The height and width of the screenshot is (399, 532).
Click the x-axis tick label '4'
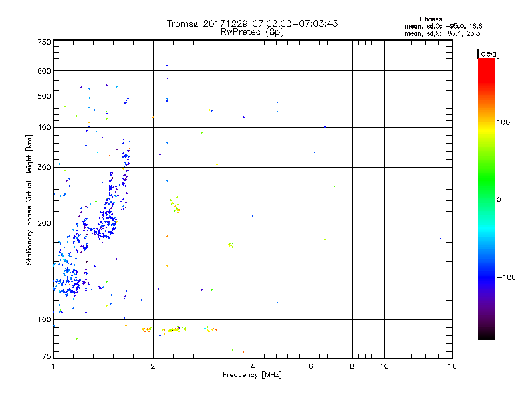coord(253,366)
